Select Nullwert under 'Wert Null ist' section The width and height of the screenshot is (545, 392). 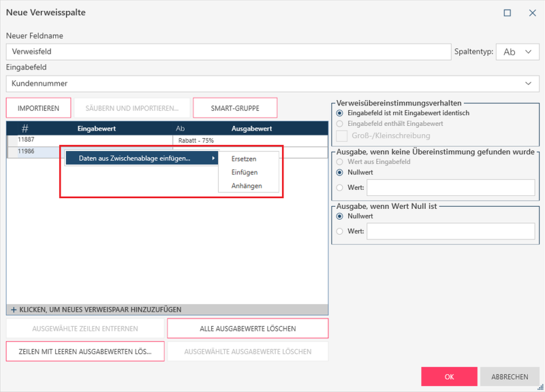click(340, 216)
